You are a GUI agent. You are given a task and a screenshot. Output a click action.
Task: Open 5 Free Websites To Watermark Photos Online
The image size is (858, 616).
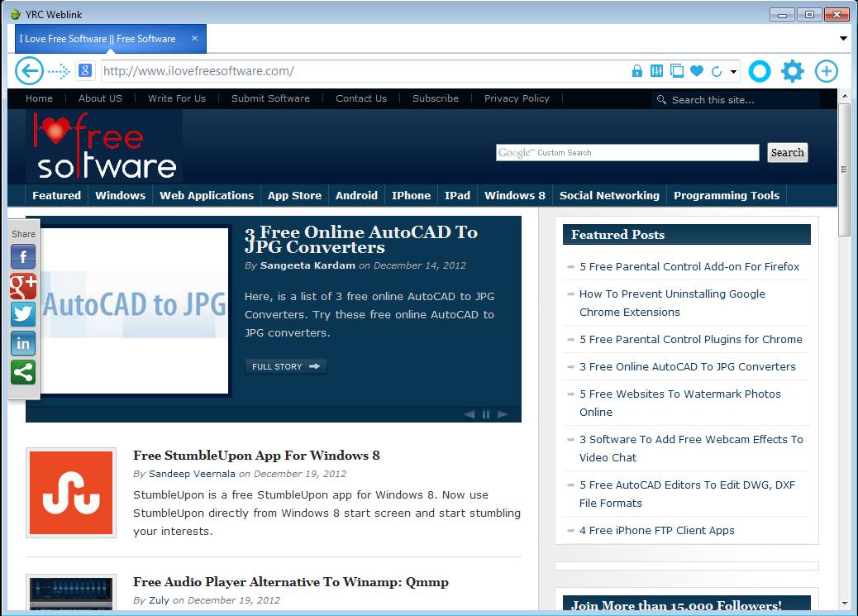[680, 403]
